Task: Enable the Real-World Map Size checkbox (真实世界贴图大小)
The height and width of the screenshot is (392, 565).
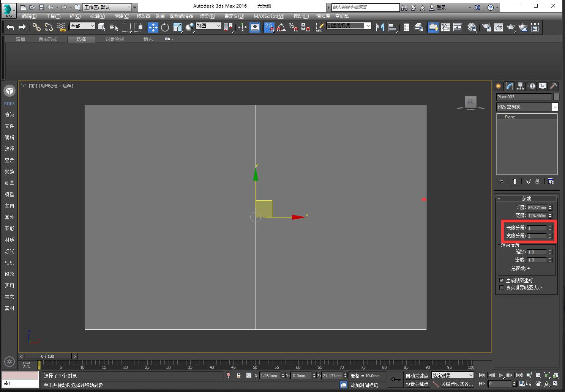Action: [502, 288]
